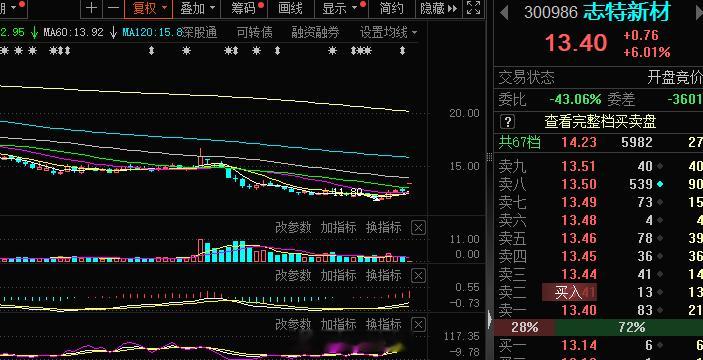Click the 72% buy ratio bar
This screenshot has width=703, height=360.
tap(629, 328)
